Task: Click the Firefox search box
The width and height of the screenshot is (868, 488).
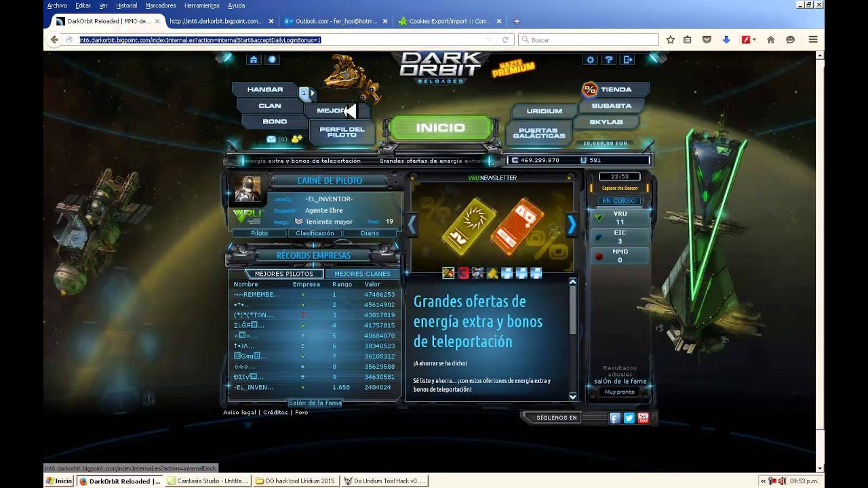Action: pyautogui.click(x=589, y=40)
